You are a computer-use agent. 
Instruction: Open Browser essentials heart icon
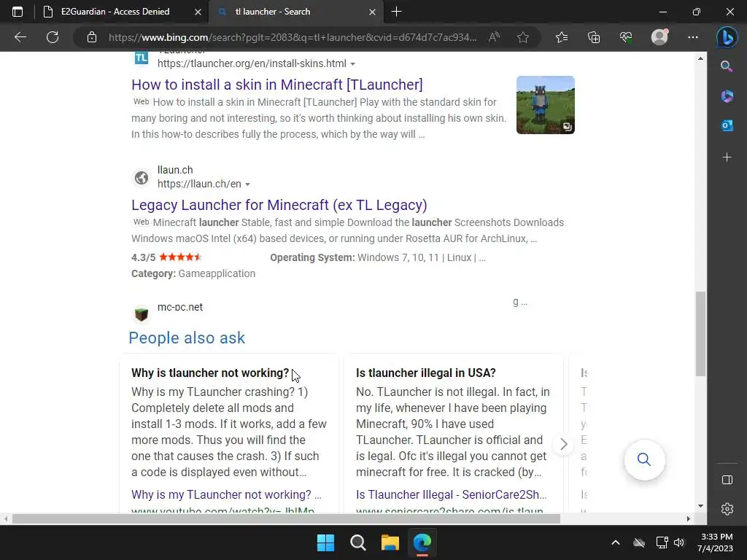pos(626,37)
